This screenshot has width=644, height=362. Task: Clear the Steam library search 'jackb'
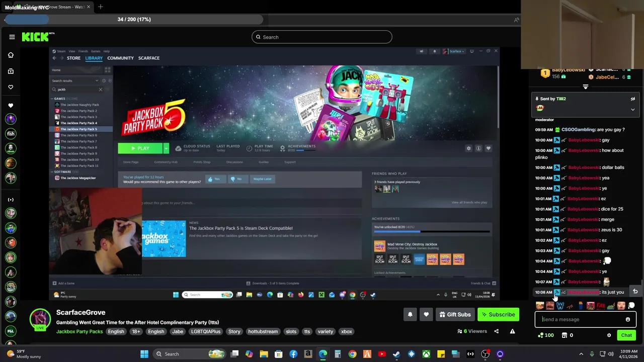coord(100,89)
